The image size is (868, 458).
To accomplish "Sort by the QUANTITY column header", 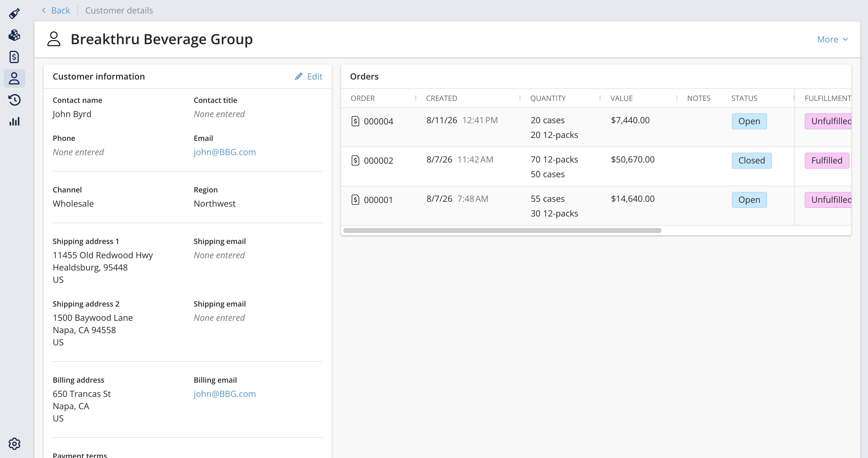I will click(548, 98).
